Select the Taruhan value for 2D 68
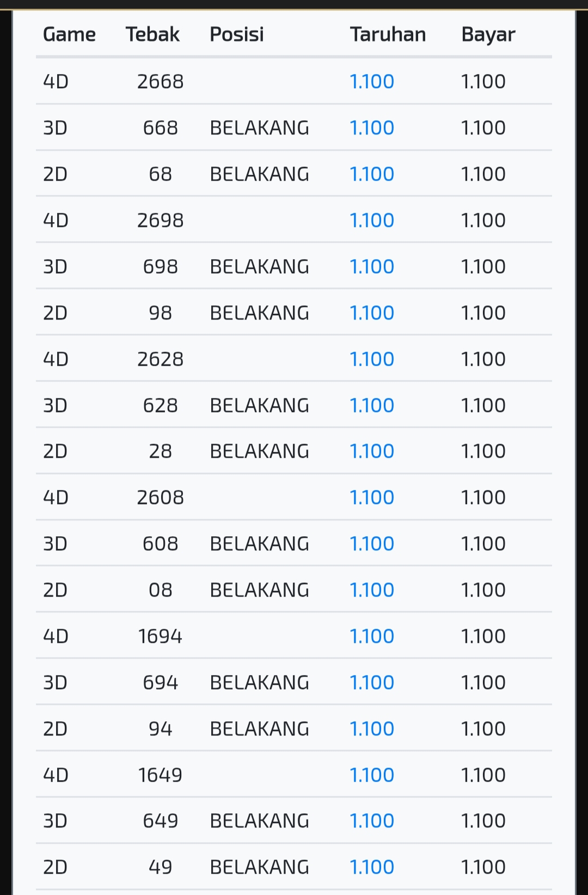588x895 pixels. click(371, 174)
